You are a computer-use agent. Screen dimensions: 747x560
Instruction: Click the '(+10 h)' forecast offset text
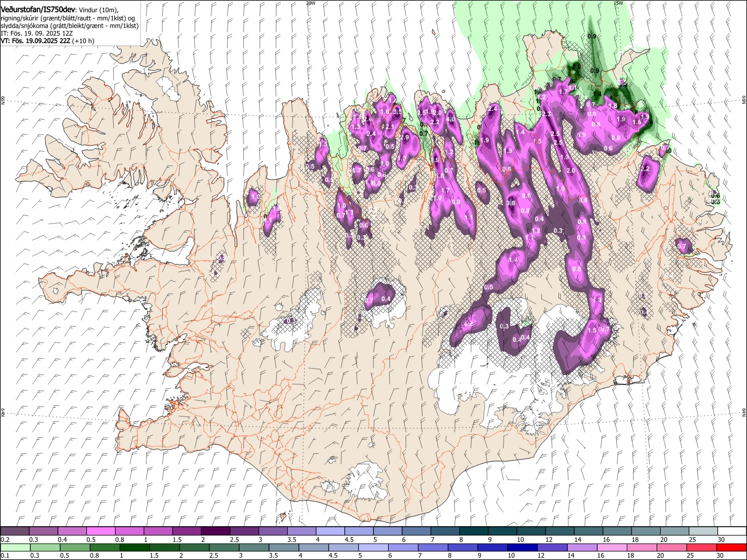[84, 41]
